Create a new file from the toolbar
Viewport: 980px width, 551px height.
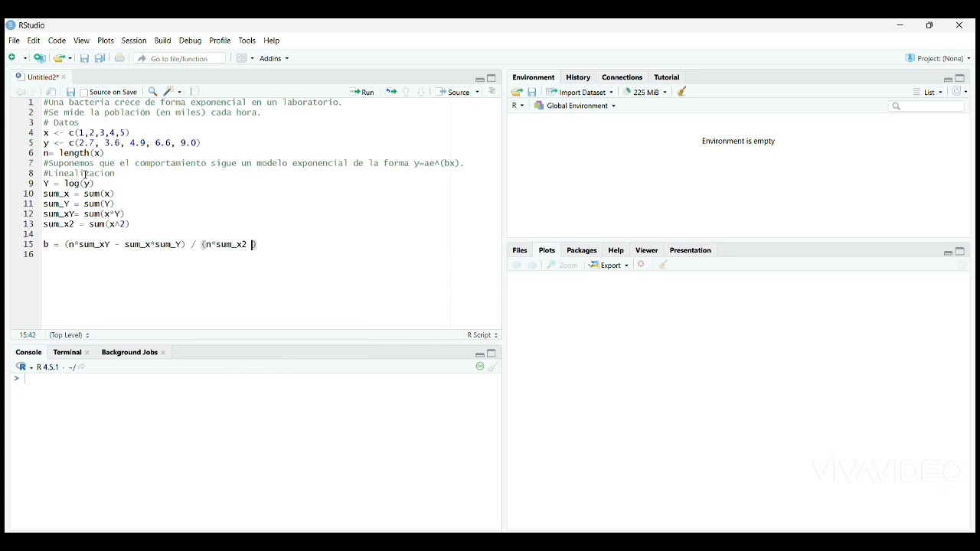(14, 58)
